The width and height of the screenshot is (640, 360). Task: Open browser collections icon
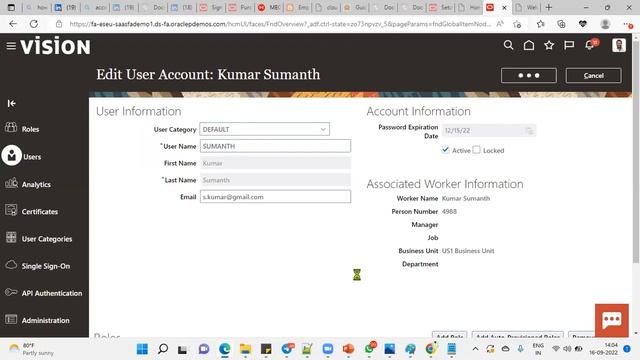pyautogui.click(x=562, y=24)
